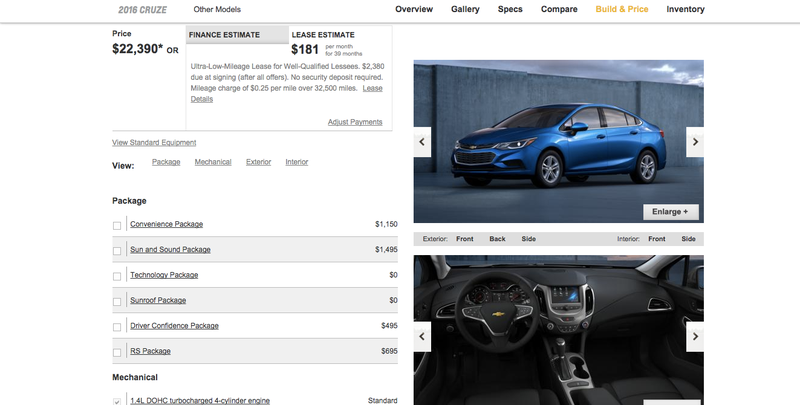Select Interior Side view
Screen dimensions: 800x405
click(688, 239)
